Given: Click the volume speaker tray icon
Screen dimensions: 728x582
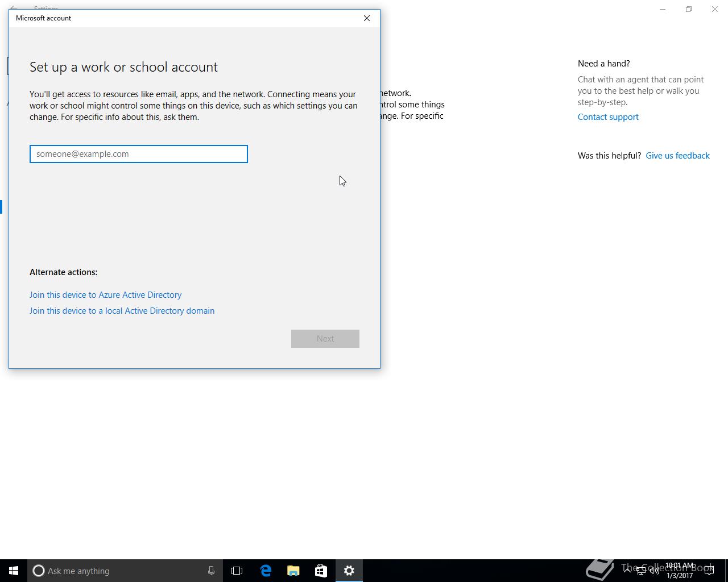Looking at the screenshot, I should click(x=655, y=571).
